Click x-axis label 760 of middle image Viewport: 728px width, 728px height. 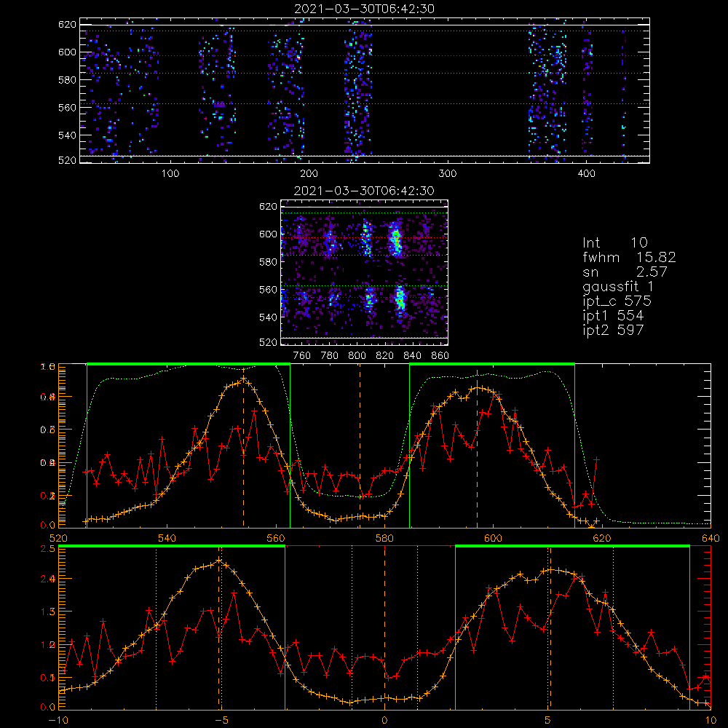[302, 356]
